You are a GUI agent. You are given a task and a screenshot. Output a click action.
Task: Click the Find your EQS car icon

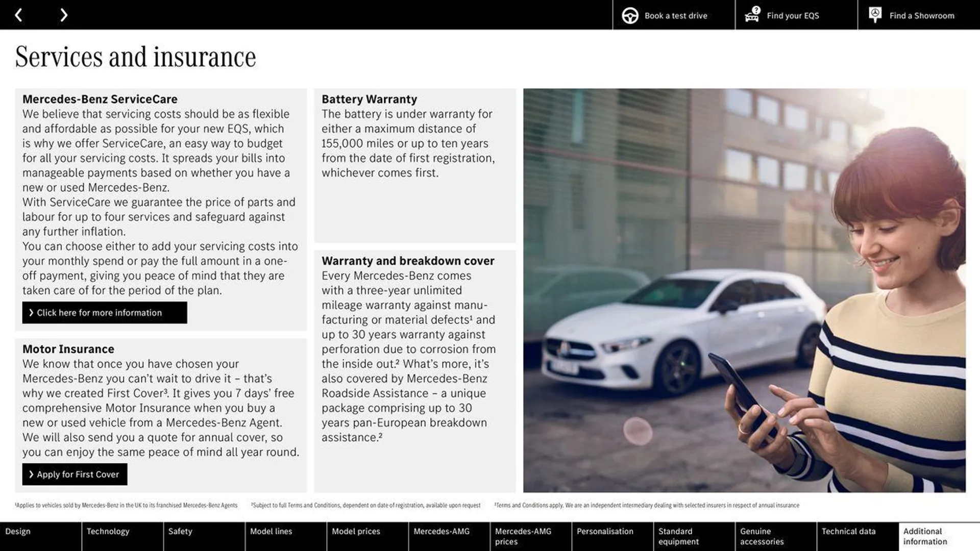(x=752, y=15)
